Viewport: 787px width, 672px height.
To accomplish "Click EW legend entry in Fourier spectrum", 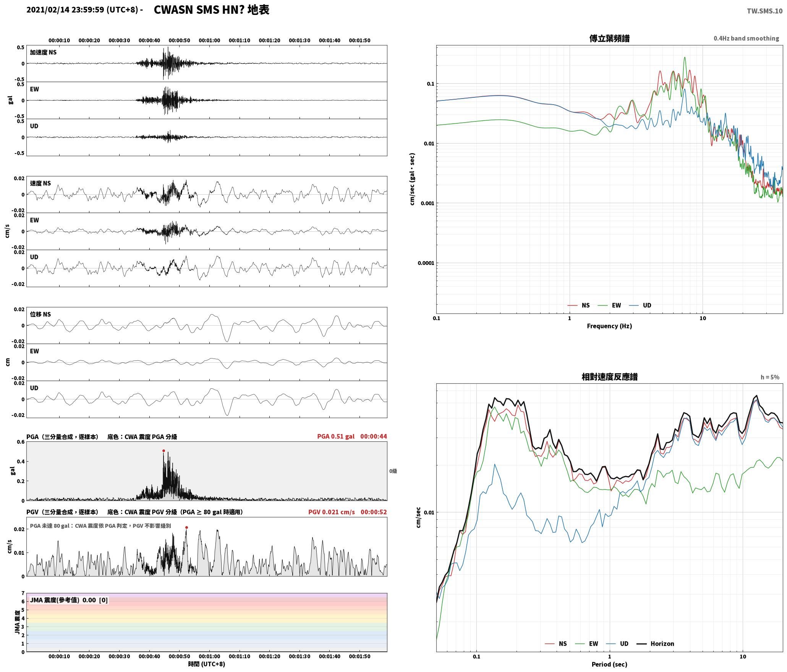I will point(609,305).
